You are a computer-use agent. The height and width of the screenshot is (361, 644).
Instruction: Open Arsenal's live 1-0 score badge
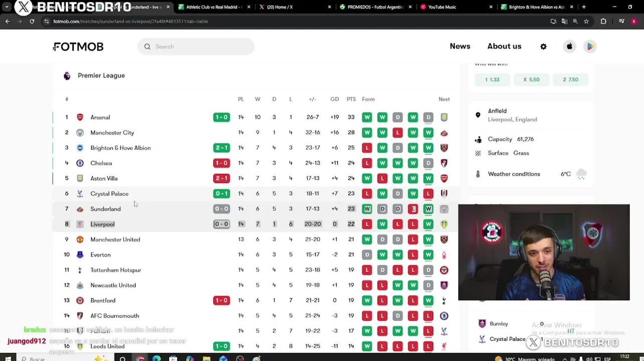[x=221, y=117]
